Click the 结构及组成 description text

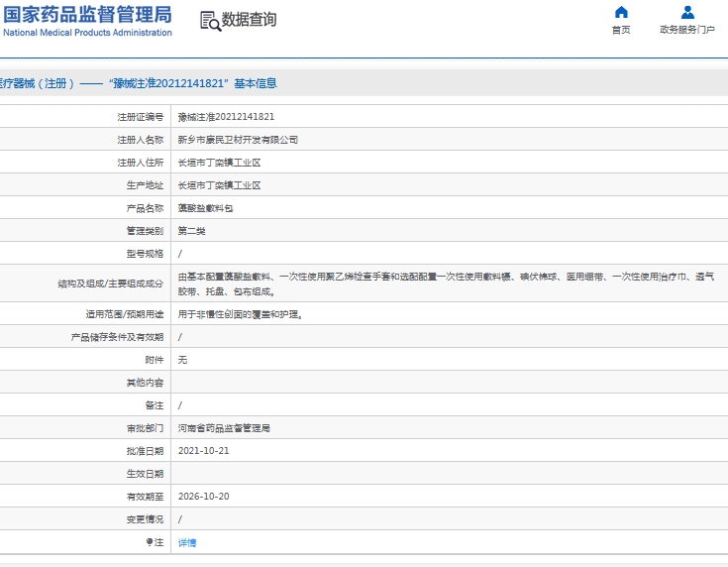[446, 283]
